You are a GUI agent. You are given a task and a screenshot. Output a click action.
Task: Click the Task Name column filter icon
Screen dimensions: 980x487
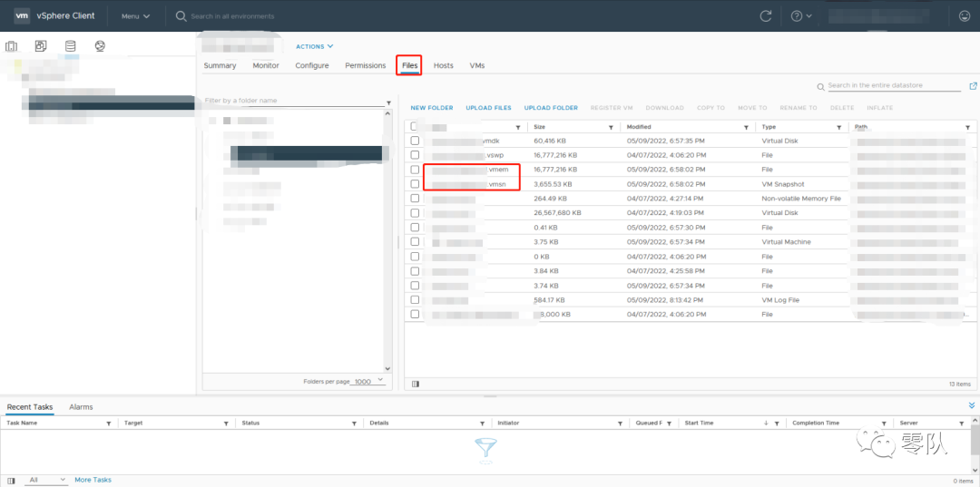pyautogui.click(x=110, y=424)
